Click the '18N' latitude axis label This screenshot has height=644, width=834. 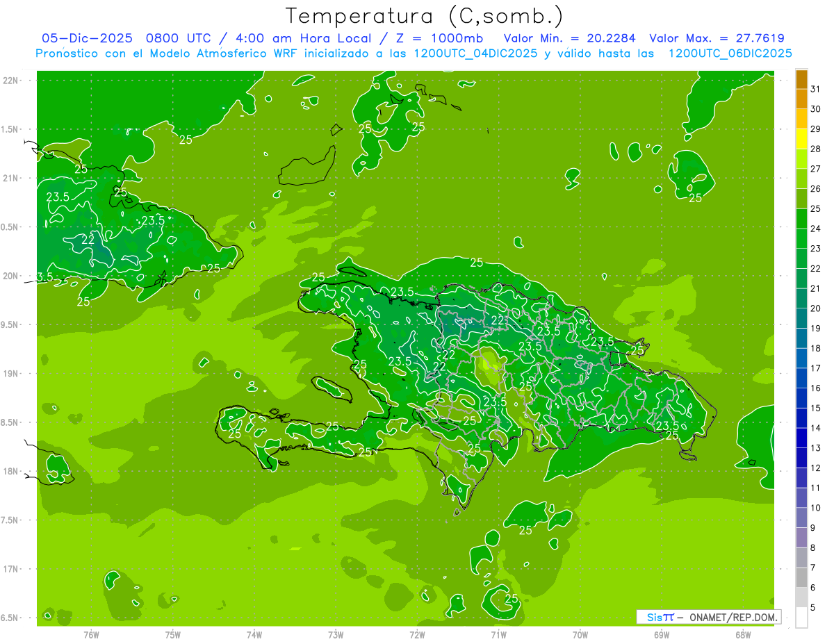tap(10, 471)
